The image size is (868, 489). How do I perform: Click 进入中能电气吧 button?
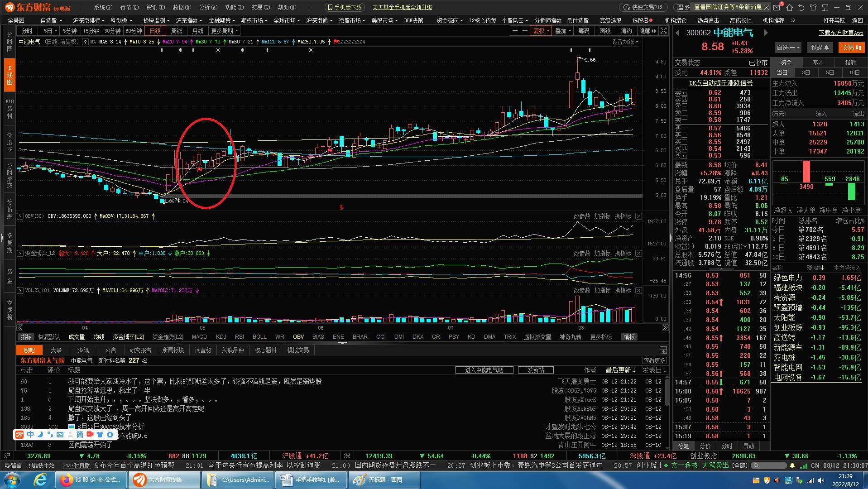(x=484, y=370)
